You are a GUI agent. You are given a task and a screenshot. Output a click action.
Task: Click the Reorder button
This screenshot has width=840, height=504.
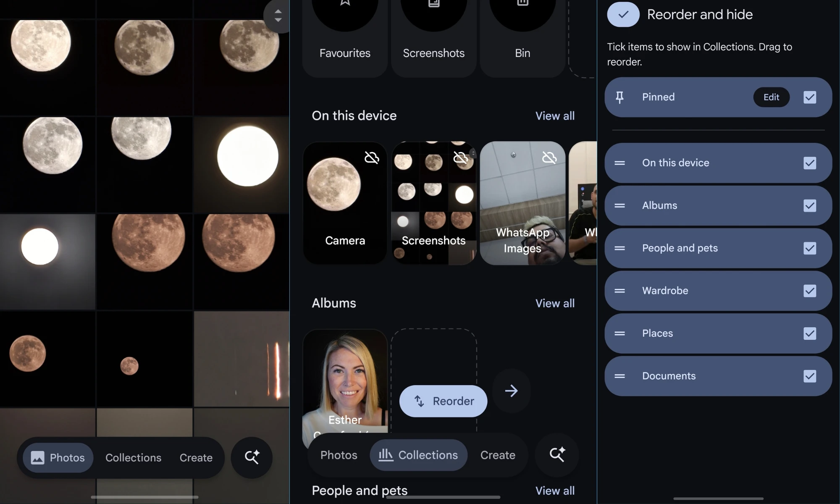click(x=443, y=401)
